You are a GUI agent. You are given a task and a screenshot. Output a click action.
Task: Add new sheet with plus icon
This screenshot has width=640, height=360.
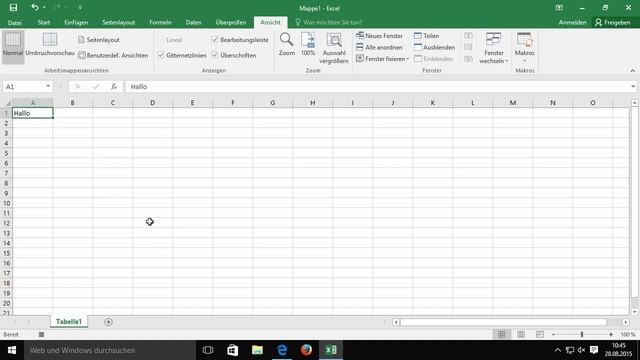pos(108,322)
